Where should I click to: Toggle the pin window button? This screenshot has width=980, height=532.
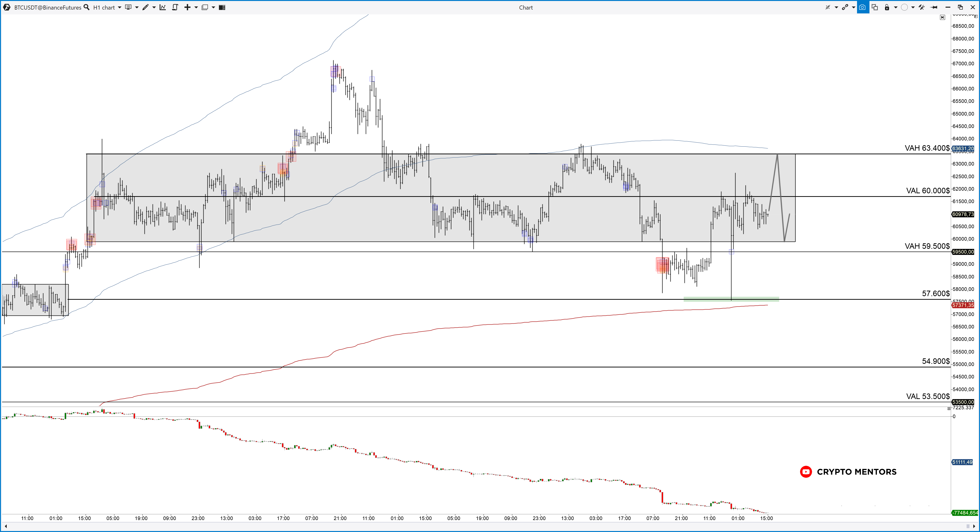934,7
